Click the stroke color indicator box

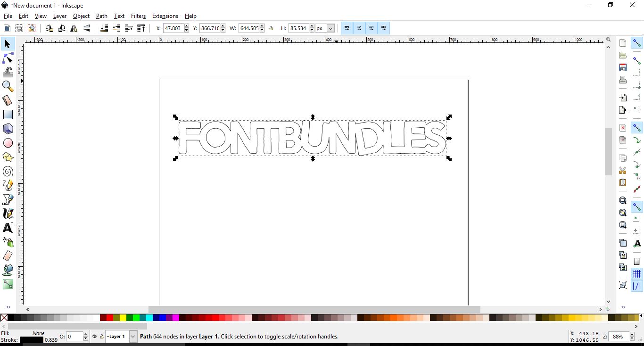click(32, 340)
